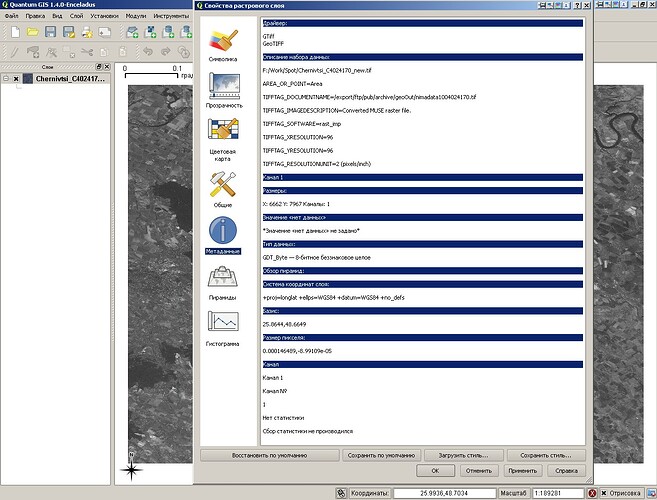Screen dimensions: 657x500
Task: Collapse the Chernivtsi layer tree node
Action: point(6,78)
